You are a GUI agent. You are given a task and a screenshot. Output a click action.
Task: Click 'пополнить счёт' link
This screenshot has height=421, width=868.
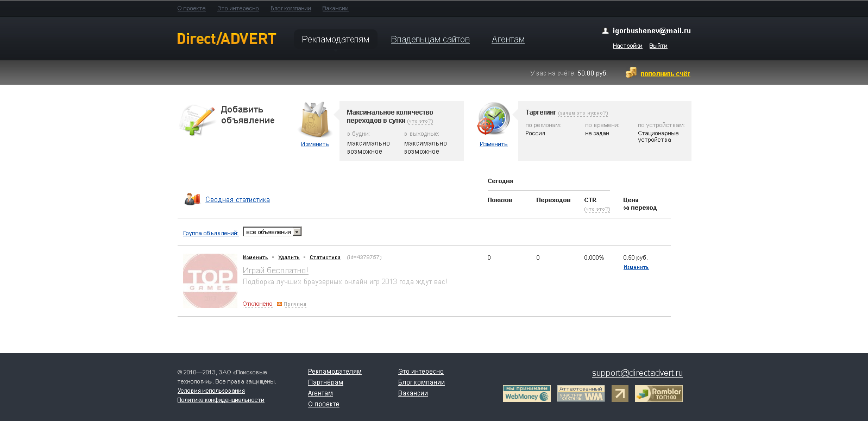665,73
